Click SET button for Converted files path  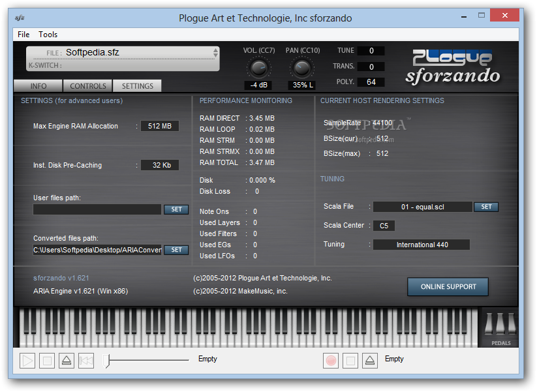tap(176, 250)
